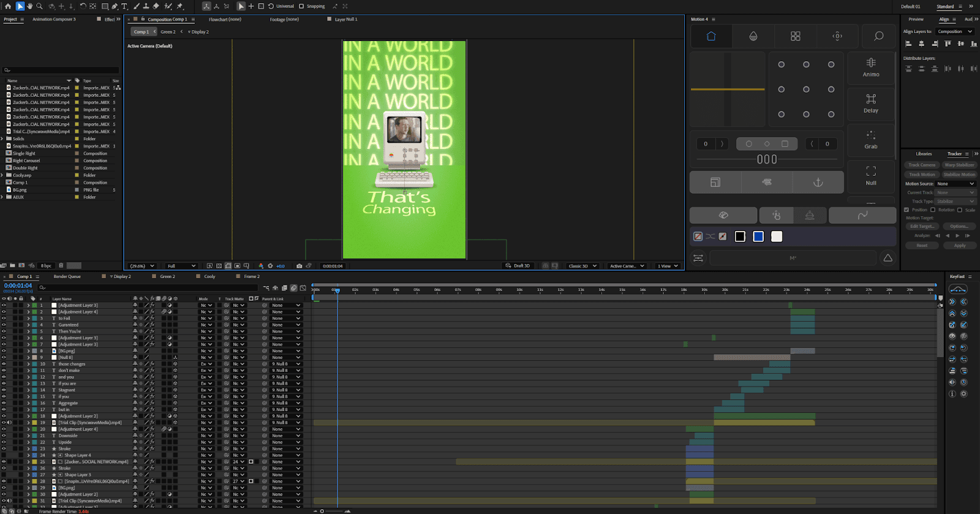Select the Pen tool
Image resolution: width=980 pixels, height=514 pixels.
pyautogui.click(x=115, y=6)
